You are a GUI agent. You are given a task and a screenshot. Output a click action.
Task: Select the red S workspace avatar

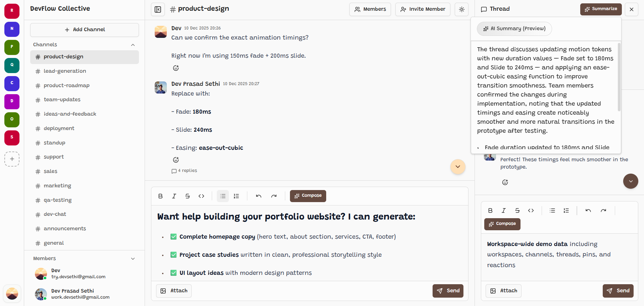click(12, 137)
